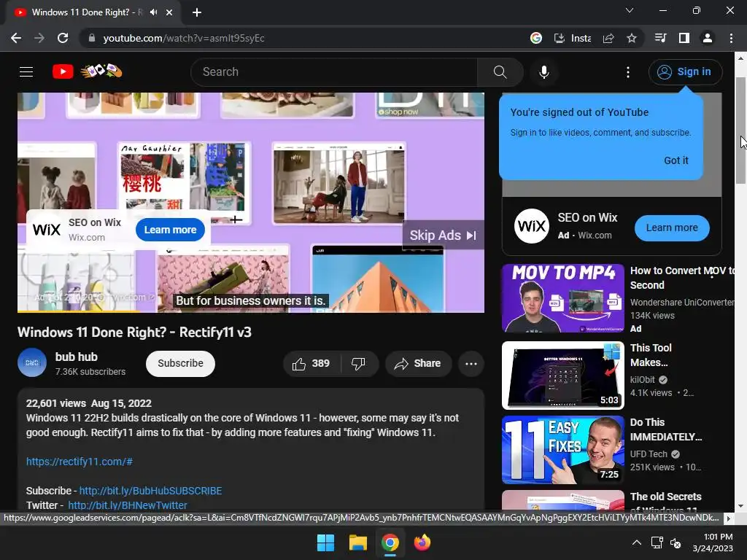Image resolution: width=747 pixels, height=560 pixels.
Task: Click the page vertical scrollbar thumb
Action: point(740,130)
